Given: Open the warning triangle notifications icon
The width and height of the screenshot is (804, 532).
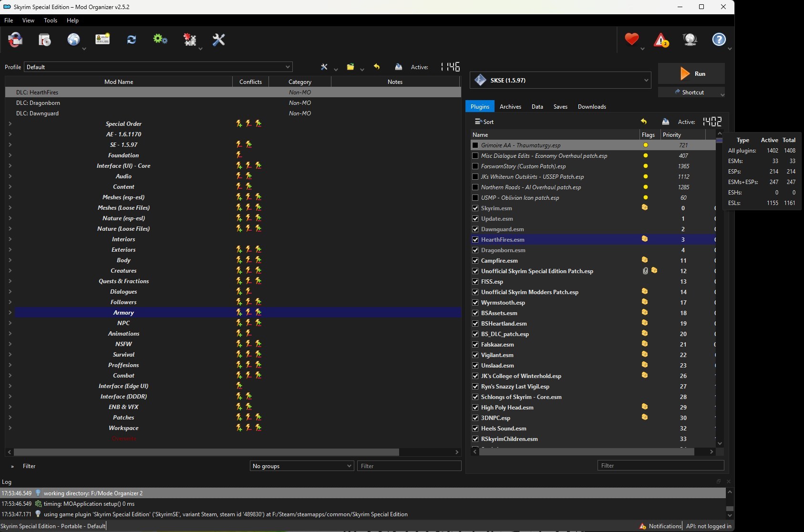Looking at the screenshot, I should pyautogui.click(x=661, y=40).
